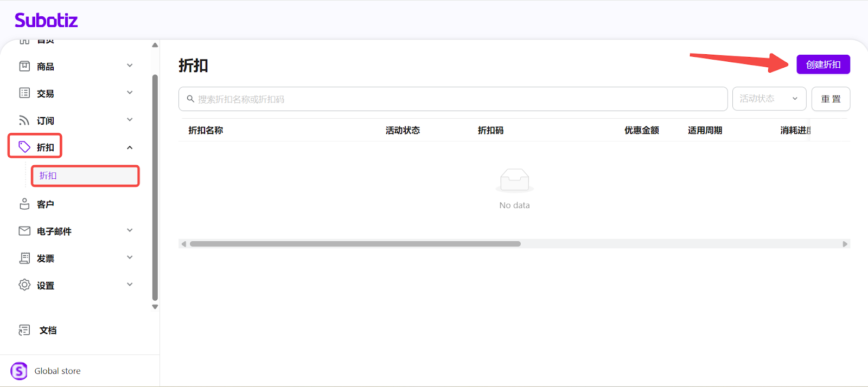Open the 客户 menu item
Viewport: 868px width, 387px height.
point(46,204)
